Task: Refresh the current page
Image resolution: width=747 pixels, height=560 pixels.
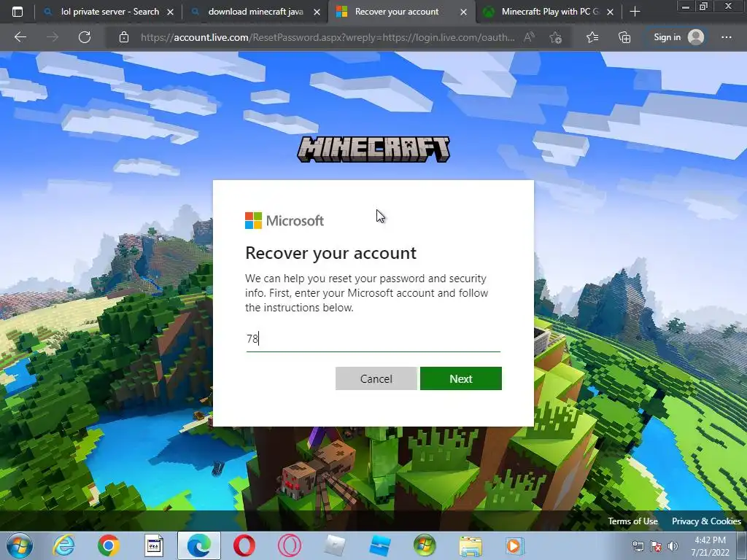Action: coord(85,37)
